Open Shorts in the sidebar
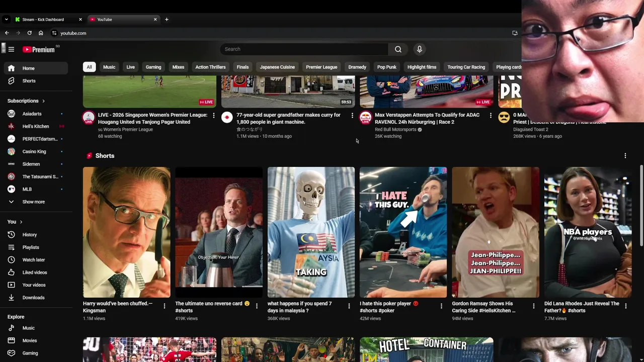 [x=36, y=81]
